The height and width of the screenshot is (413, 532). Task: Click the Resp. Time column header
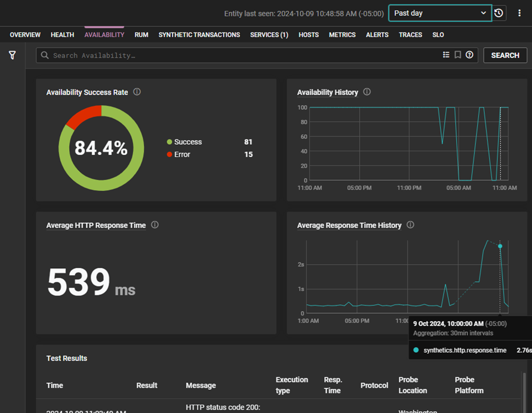coord(333,385)
